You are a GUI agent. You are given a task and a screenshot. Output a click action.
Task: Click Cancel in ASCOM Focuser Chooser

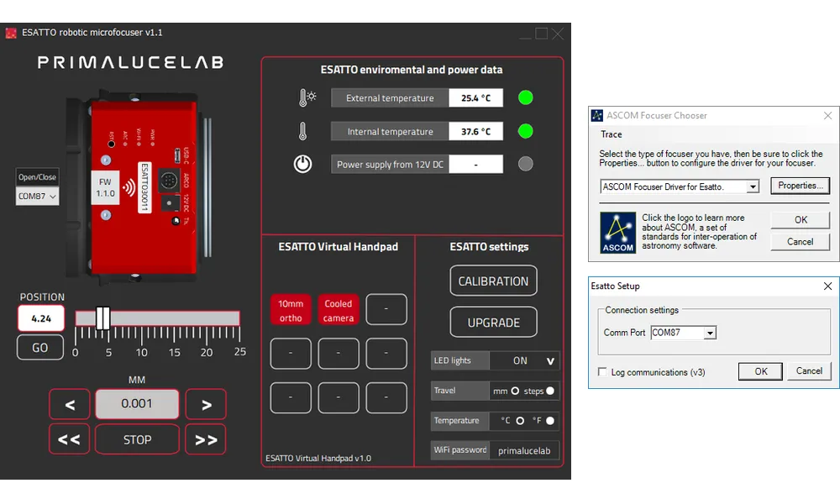[x=801, y=242]
